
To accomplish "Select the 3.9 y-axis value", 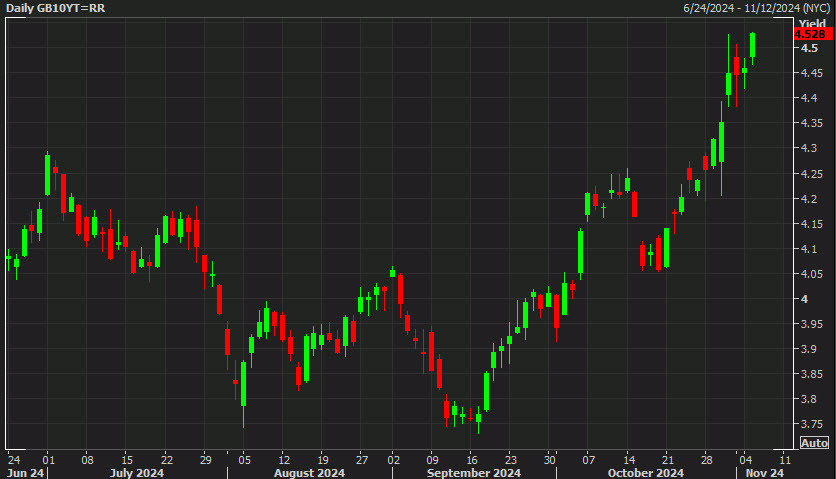I will [x=809, y=349].
